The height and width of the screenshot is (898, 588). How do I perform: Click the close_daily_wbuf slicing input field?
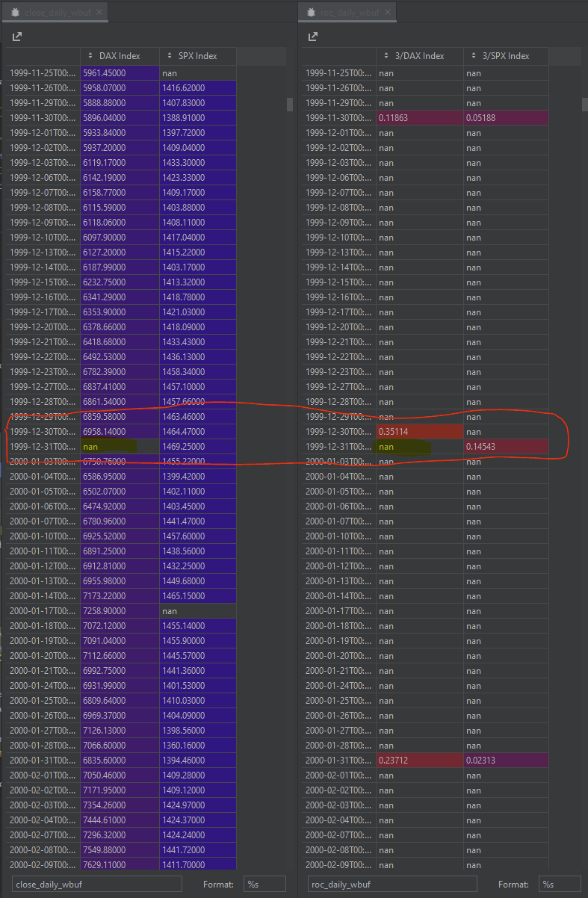pos(97,884)
